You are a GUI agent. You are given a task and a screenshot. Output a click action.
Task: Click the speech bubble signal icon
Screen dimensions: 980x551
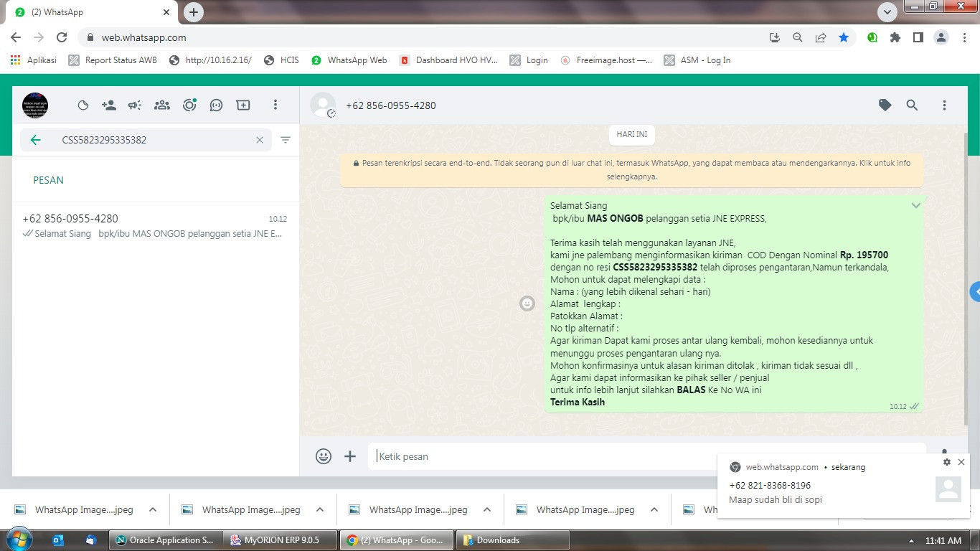[x=216, y=105]
